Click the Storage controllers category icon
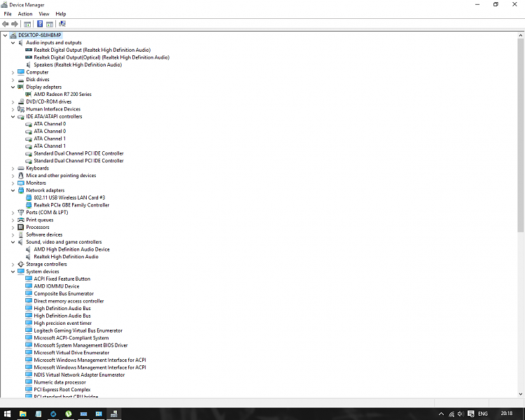Screen dimensions: 525x420 [x=21, y=264]
